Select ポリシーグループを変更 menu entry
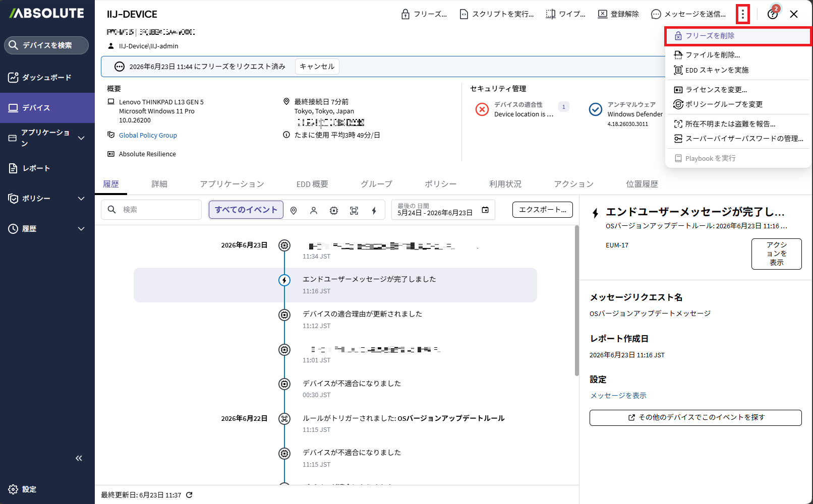The image size is (813, 504). [x=738, y=104]
